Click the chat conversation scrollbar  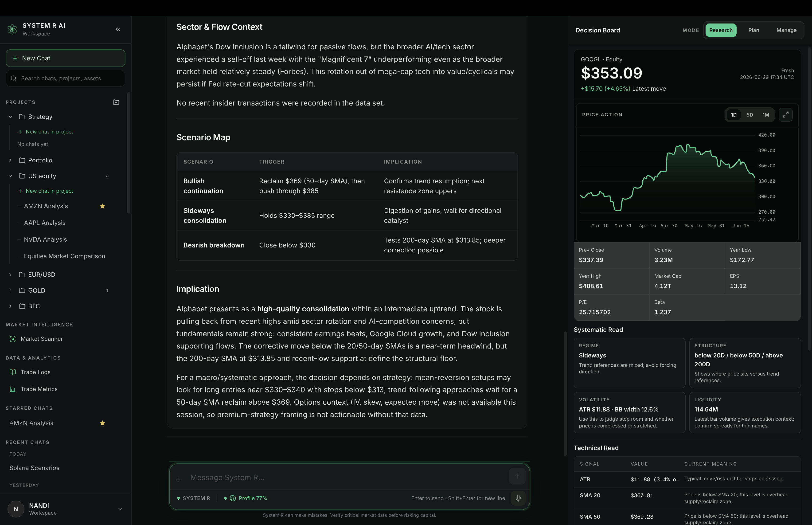tap(565, 393)
